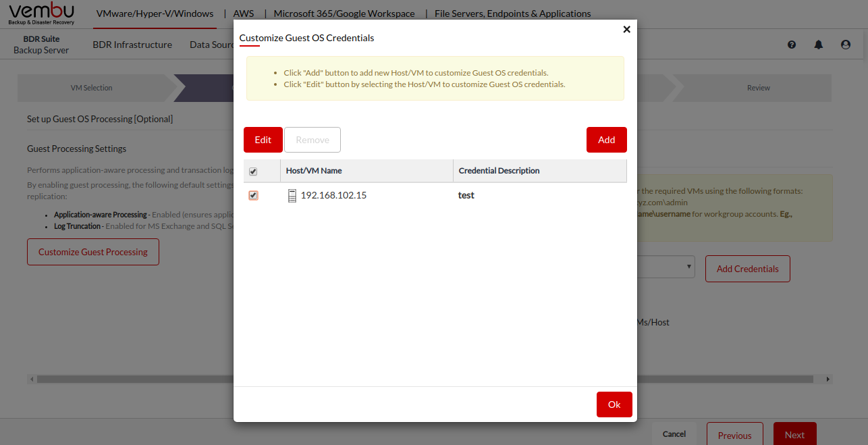Image resolution: width=868 pixels, height=445 pixels.
Task: Click the server icon beside 192.168.102.15
Action: tap(292, 196)
